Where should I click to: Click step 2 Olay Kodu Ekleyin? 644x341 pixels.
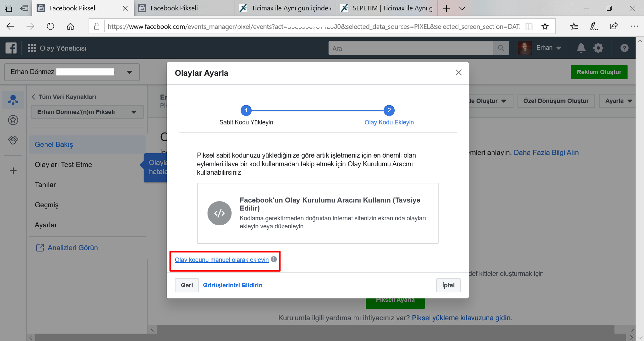[389, 115]
